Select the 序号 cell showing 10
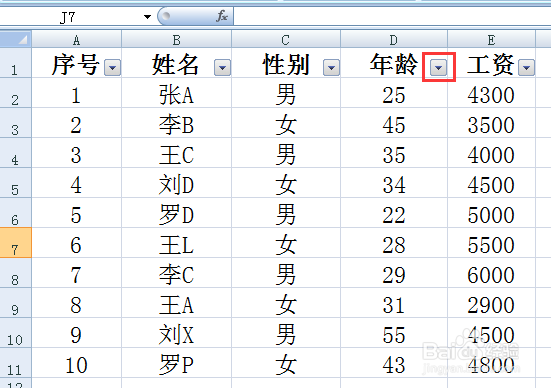 (x=77, y=363)
